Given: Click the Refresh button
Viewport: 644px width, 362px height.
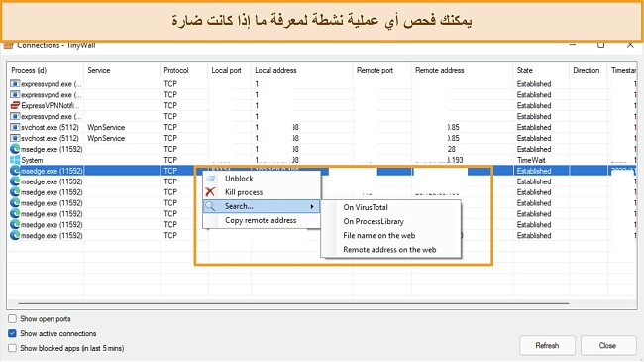Looking at the screenshot, I should point(547,345).
